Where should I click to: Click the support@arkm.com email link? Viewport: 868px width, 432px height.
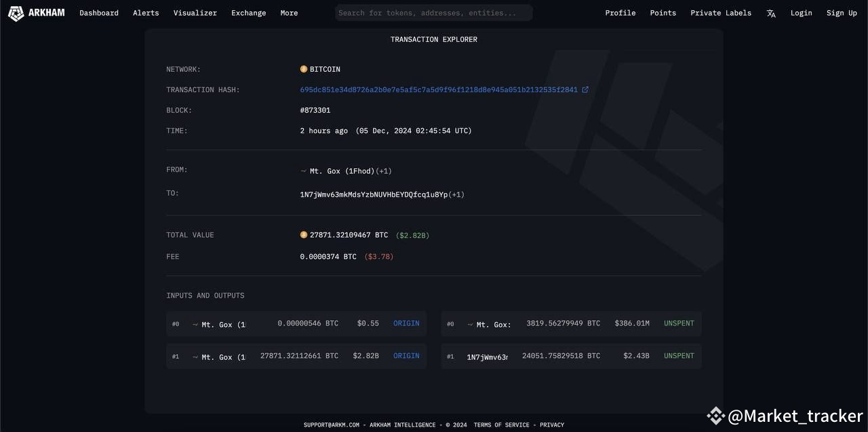(332, 425)
